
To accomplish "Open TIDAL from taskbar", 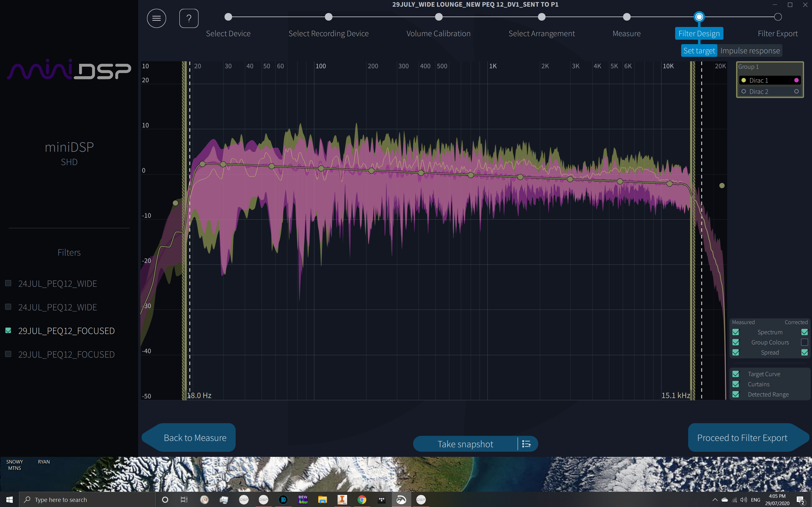I will [x=381, y=500].
